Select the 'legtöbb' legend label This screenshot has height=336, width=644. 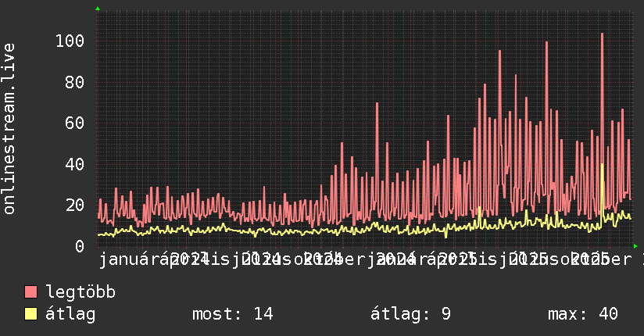coord(80,291)
